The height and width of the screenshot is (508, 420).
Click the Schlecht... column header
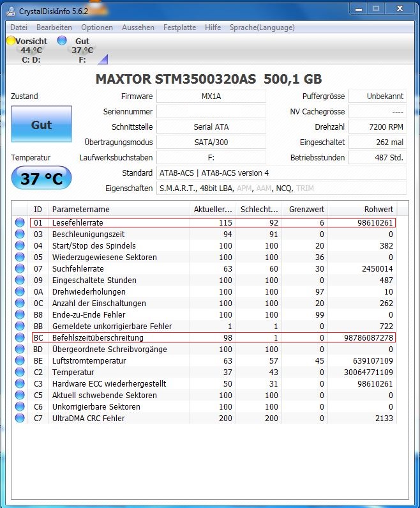pos(259,210)
